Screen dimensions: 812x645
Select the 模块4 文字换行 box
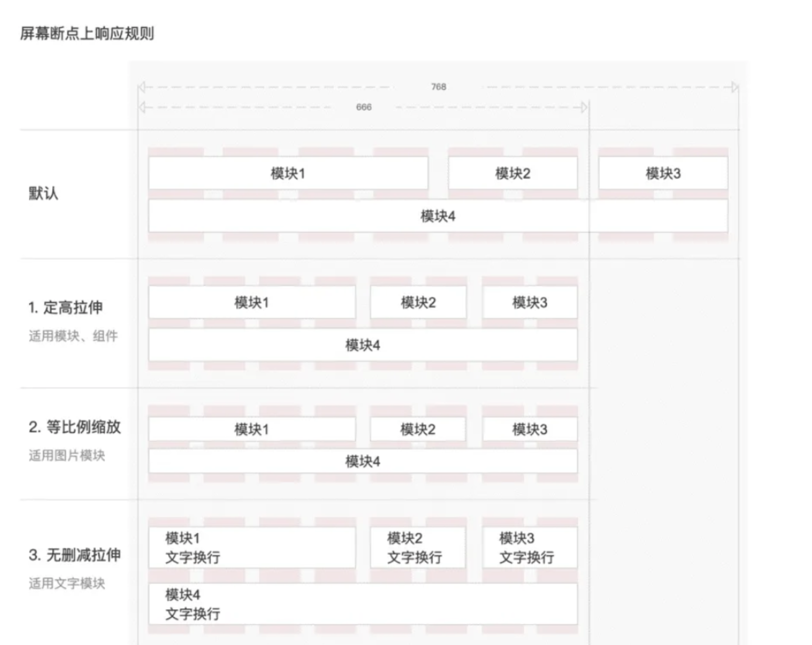point(363,604)
